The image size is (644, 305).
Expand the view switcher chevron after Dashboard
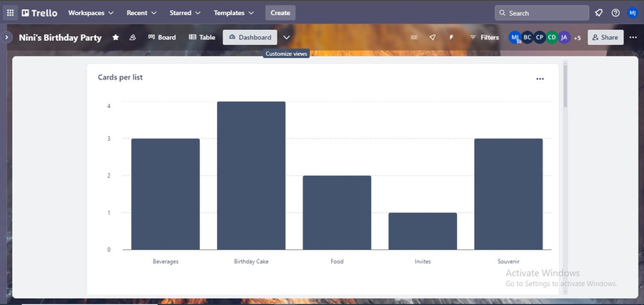pyautogui.click(x=287, y=38)
